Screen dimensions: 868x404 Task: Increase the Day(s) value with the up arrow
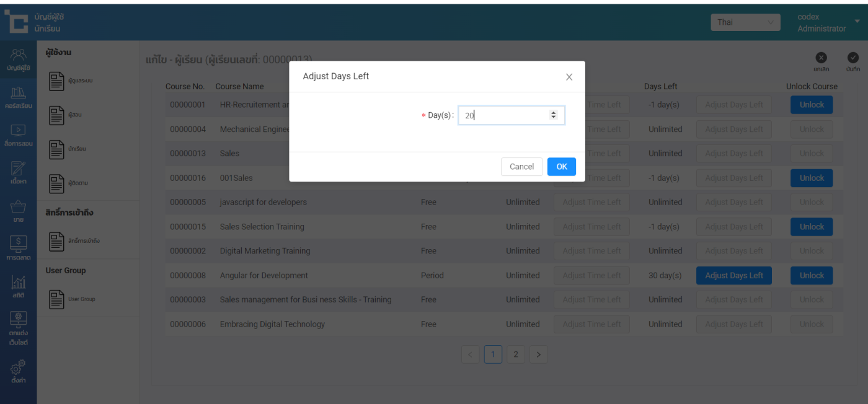click(554, 112)
